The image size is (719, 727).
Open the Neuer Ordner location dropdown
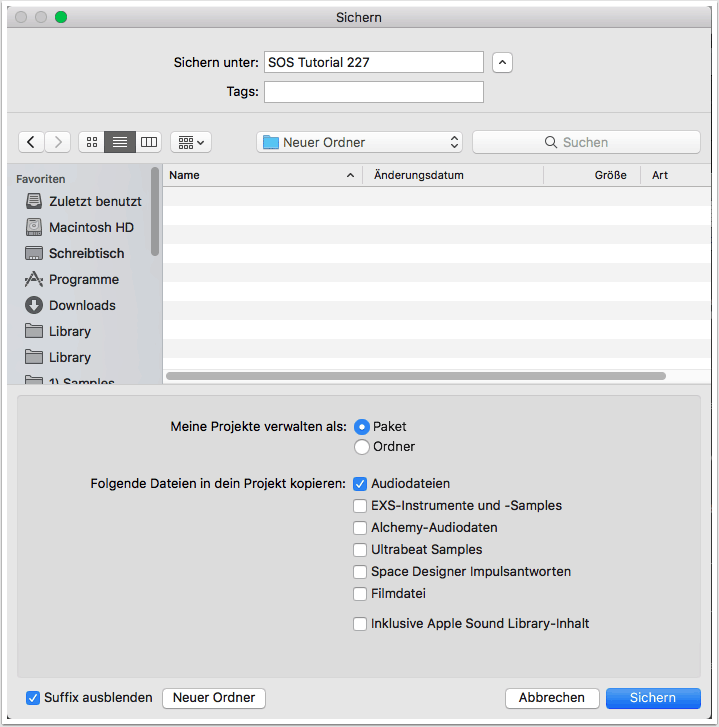360,142
